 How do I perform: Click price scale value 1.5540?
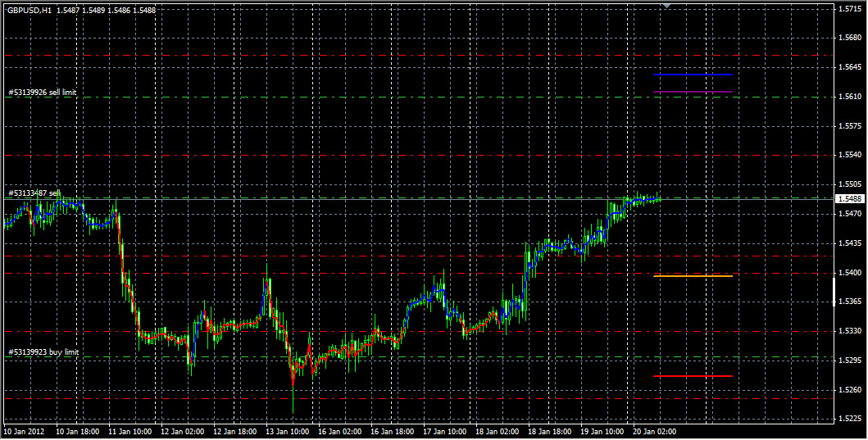(x=850, y=155)
